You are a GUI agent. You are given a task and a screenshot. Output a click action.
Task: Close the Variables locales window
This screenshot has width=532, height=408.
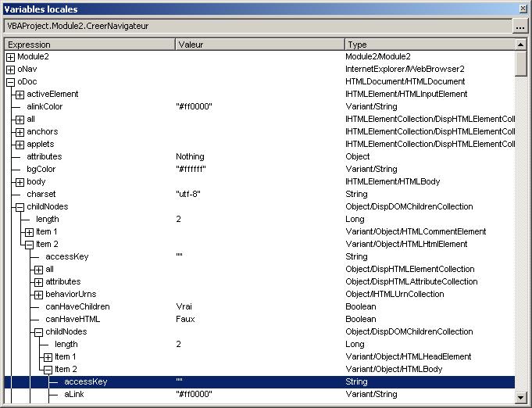pyautogui.click(x=522, y=9)
